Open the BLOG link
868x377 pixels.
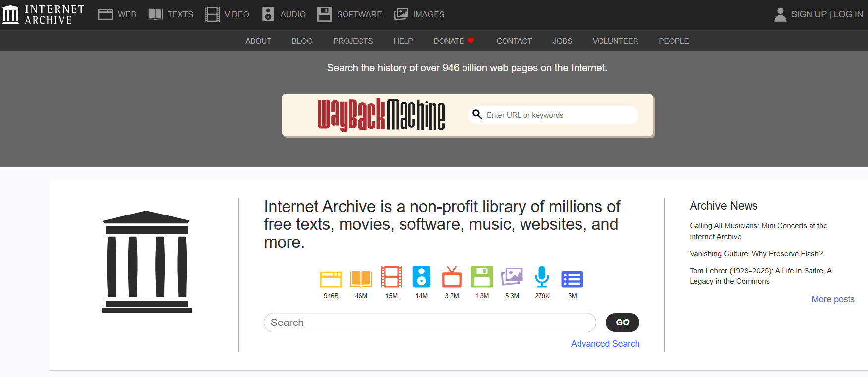(302, 41)
